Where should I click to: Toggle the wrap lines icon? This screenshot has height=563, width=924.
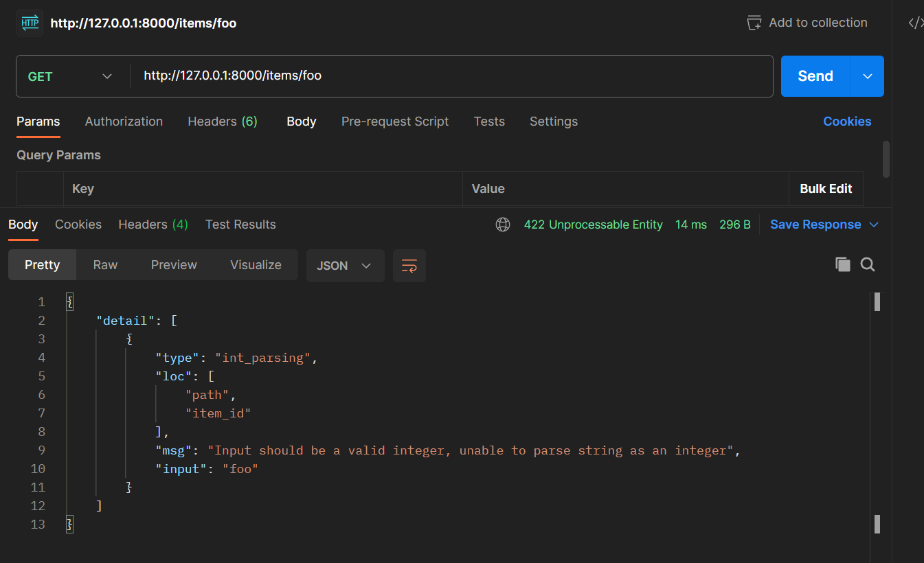tap(409, 266)
